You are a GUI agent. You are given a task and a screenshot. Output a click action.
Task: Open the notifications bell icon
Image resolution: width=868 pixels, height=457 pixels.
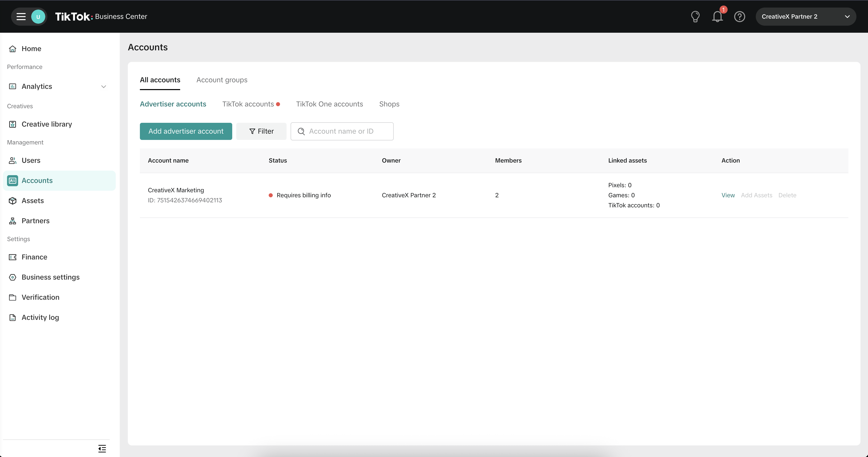click(717, 17)
